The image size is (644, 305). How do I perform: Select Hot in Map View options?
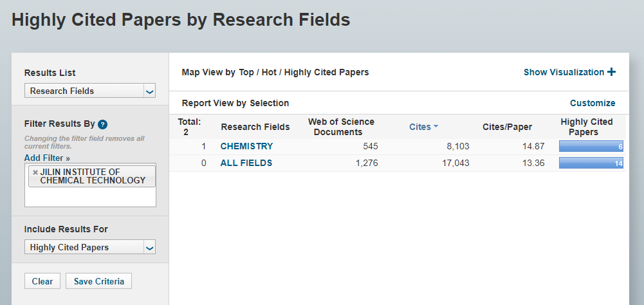(269, 72)
